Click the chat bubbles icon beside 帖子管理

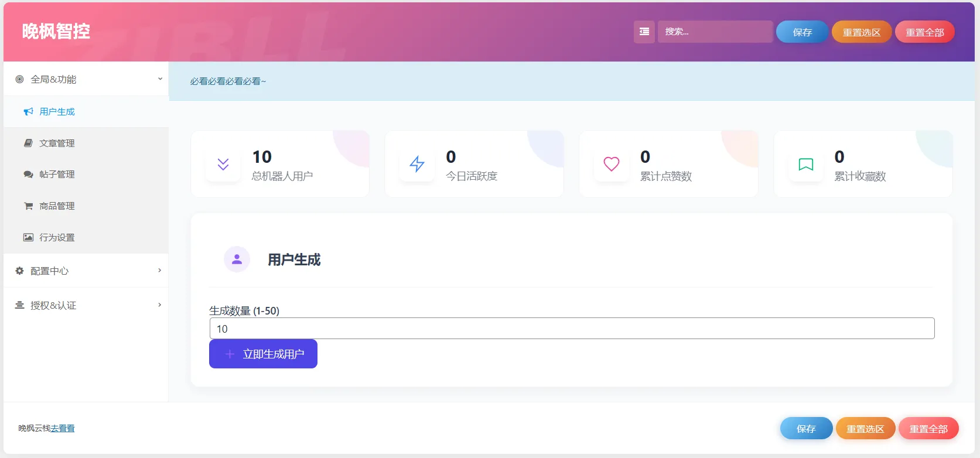28,175
